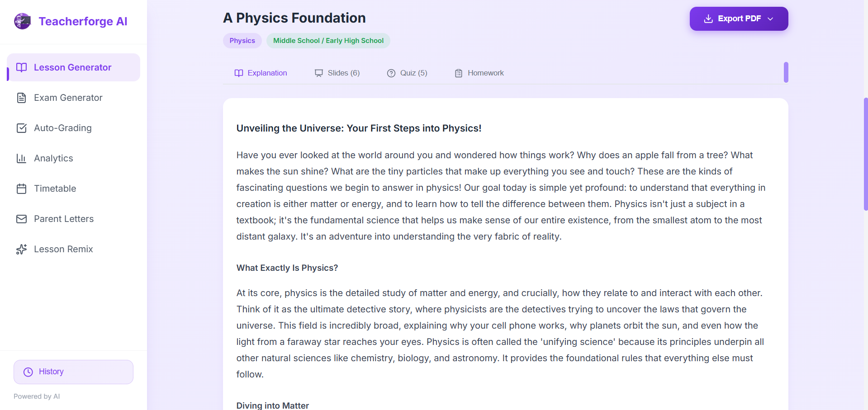The height and width of the screenshot is (410, 868).
Task: Click the Exam Generator document icon
Action: 21,98
